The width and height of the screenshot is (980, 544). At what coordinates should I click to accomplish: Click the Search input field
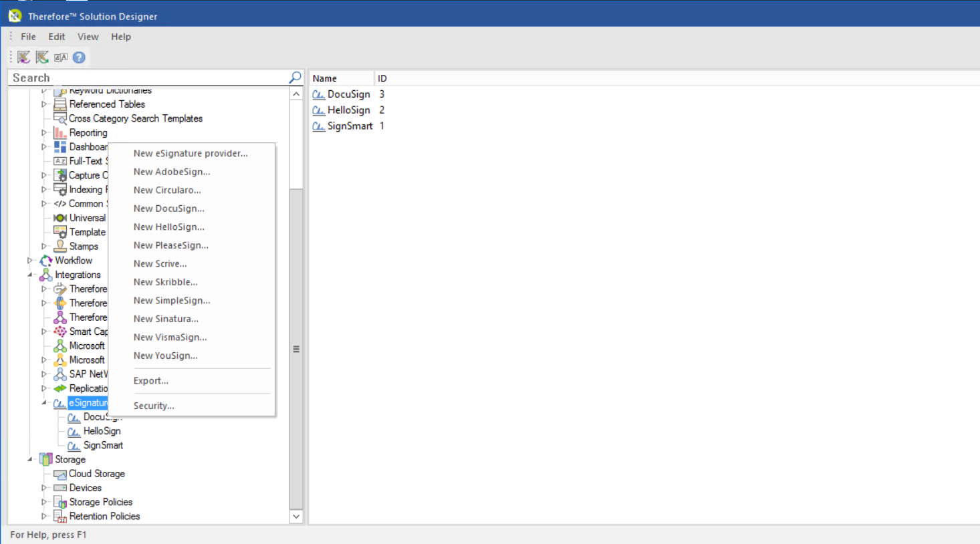(x=148, y=78)
